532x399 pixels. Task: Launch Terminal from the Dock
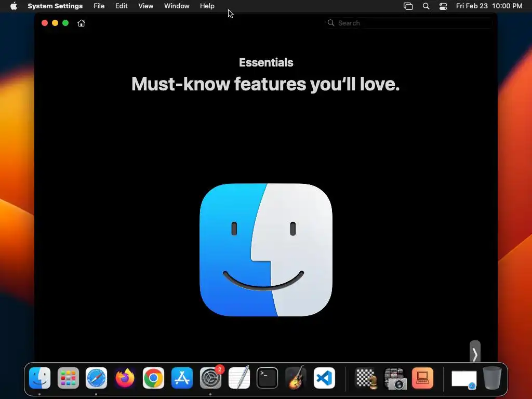(x=268, y=378)
